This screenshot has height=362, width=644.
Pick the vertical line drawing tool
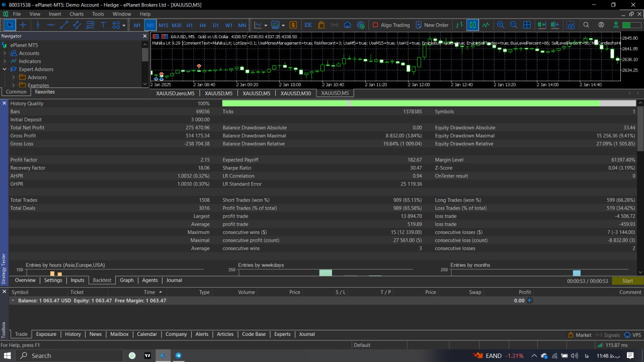[38, 25]
